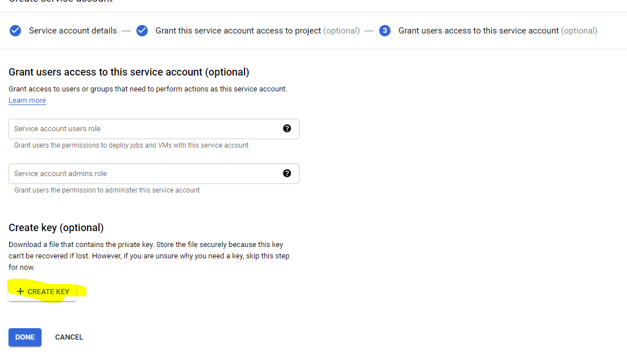Click the plus icon on Create Key

(x=20, y=291)
